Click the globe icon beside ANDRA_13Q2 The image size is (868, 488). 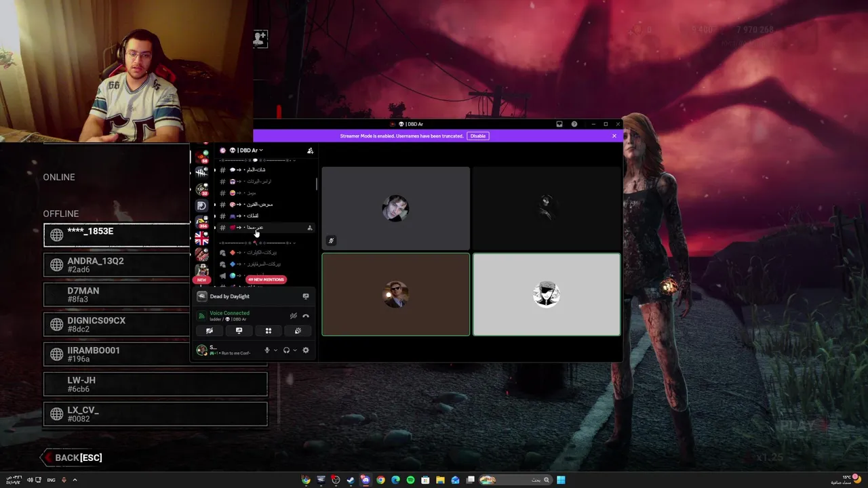coord(57,265)
